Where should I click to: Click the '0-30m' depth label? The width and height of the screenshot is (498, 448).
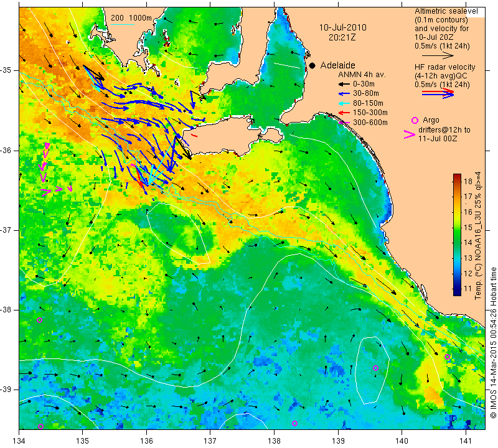tap(364, 84)
